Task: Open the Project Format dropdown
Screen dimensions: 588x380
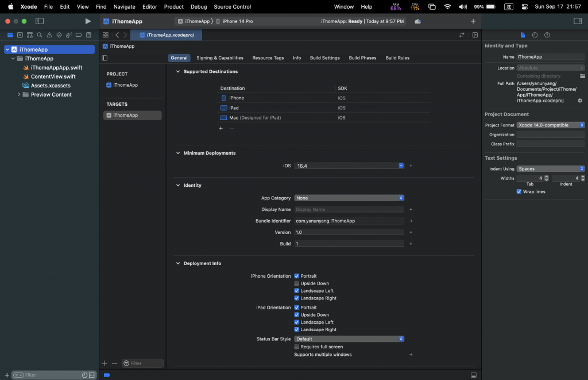Action: (x=551, y=125)
